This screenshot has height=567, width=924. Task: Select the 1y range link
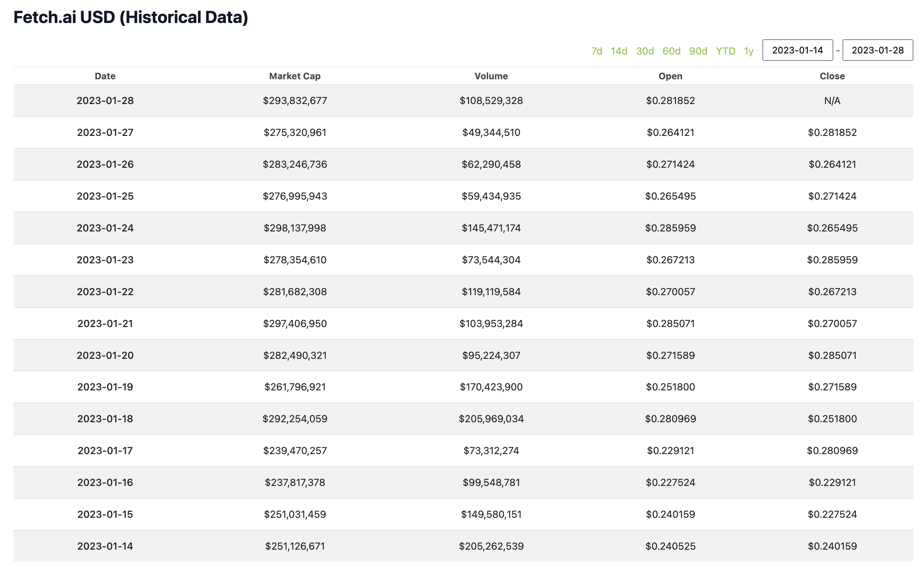[748, 51]
